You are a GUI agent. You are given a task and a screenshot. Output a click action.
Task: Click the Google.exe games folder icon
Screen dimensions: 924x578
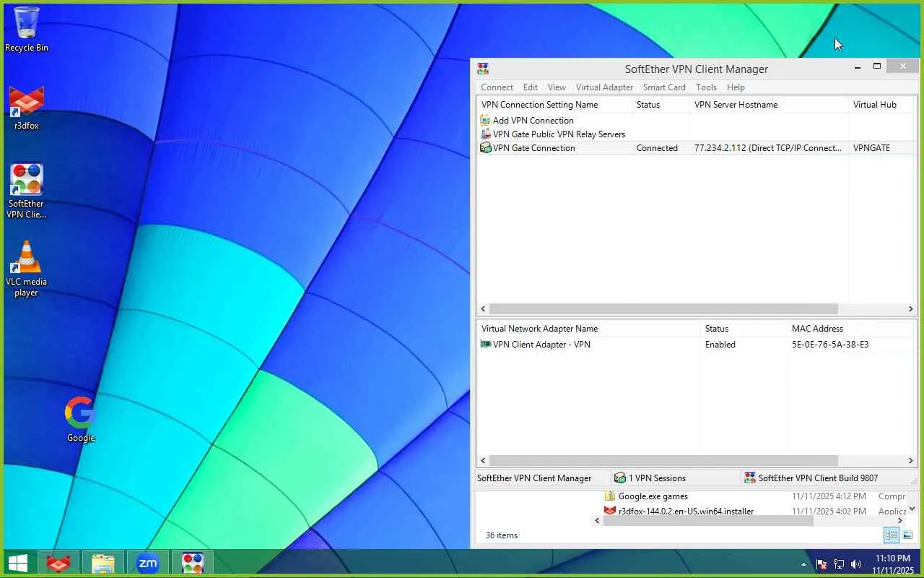[610, 496]
